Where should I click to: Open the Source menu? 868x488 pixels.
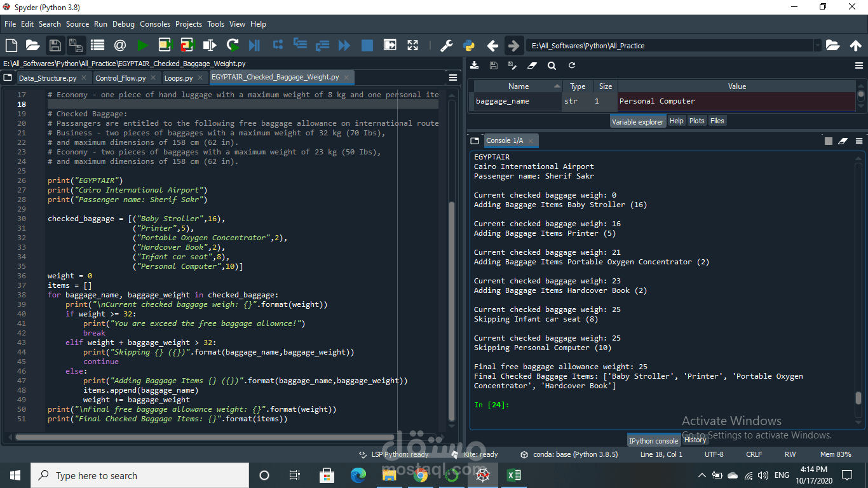[78, 24]
